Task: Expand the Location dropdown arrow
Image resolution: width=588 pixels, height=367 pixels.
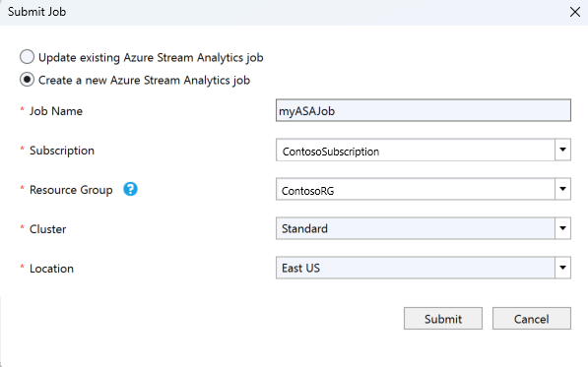Action: tap(562, 268)
